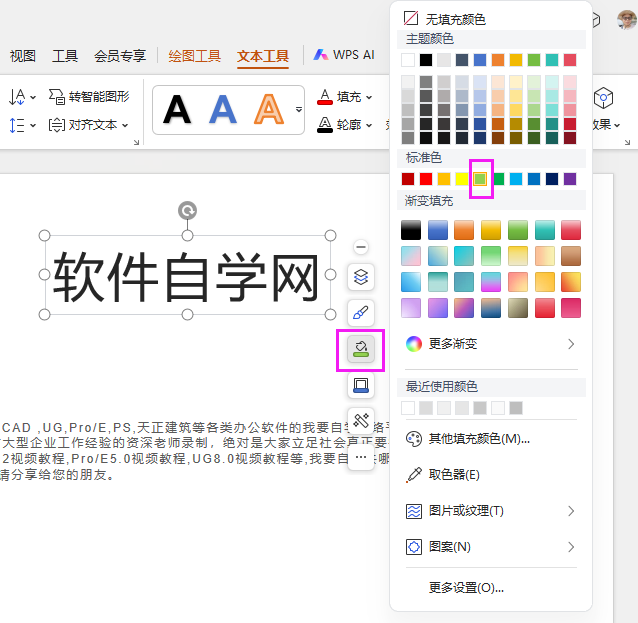Click the text outline A icon
The height and width of the screenshot is (623, 638).
click(x=325, y=125)
